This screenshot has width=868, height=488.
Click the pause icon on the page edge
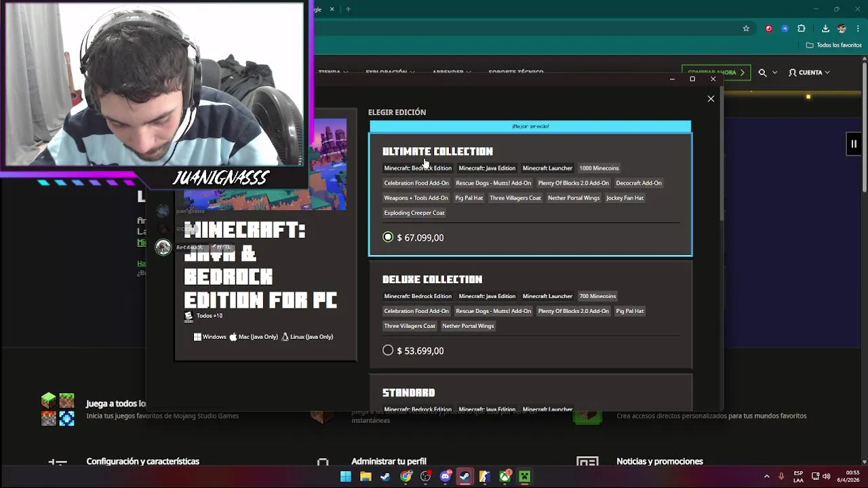tap(854, 144)
